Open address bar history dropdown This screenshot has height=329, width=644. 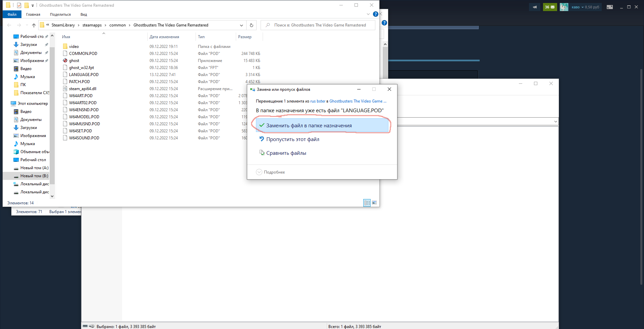pyautogui.click(x=241, y=25)
